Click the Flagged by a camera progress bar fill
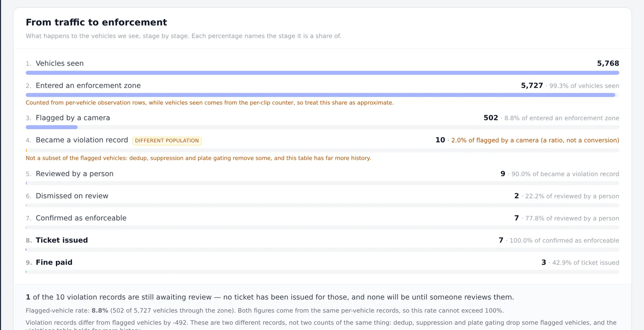The height and width of the screenshot is (330, 644). 52,127
